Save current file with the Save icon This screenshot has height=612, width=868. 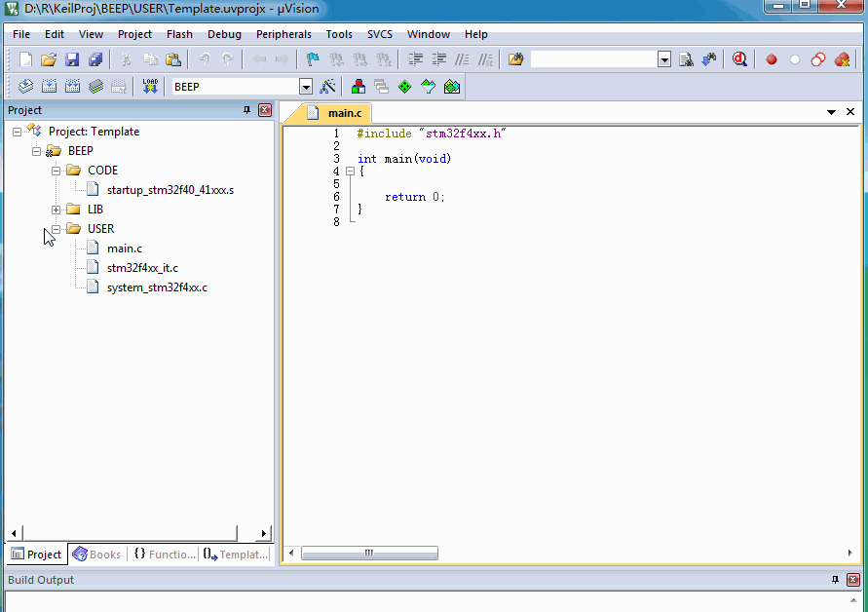pos(72,59)
